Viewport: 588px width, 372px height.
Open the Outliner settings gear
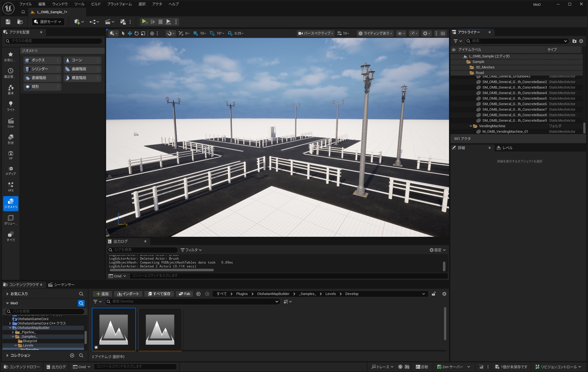coord(581,41)
